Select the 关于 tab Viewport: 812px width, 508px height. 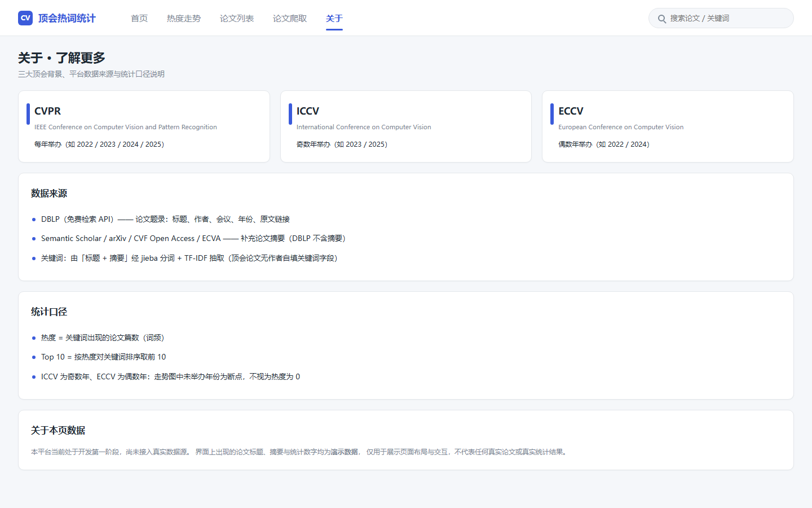pyautogui.click(x=334, y=19)
